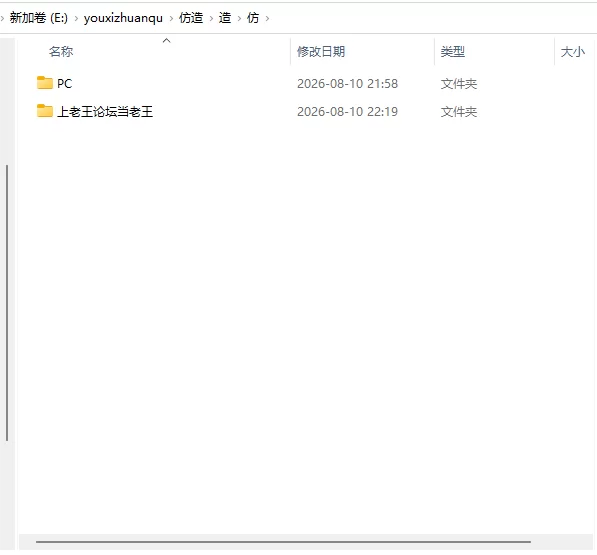Sort by 修改日期 column header
This screenshot has width=597, height=555.
pyautogui.click(x=321, y=51)
